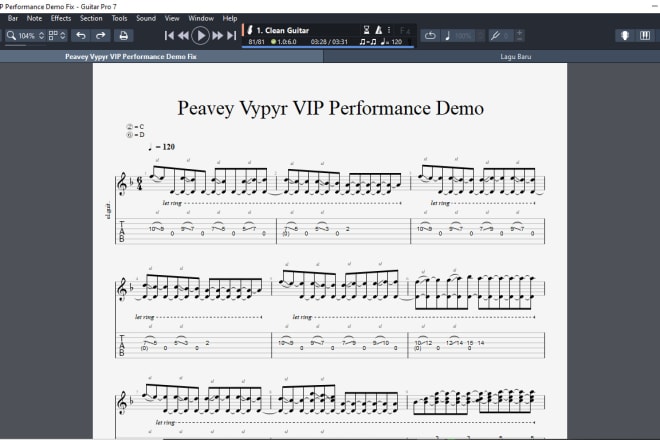
Task: Adjust the transpose plus/minus stepper
Action: (x=519, y=36)
